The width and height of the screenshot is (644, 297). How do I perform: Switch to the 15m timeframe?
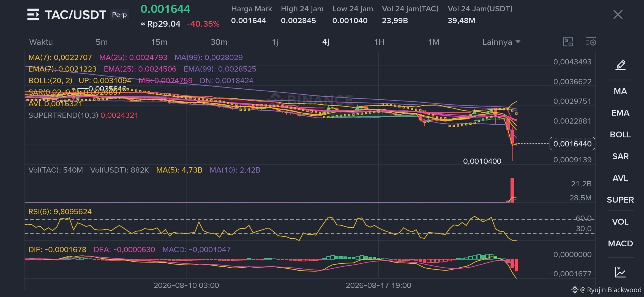pos(159,42)
